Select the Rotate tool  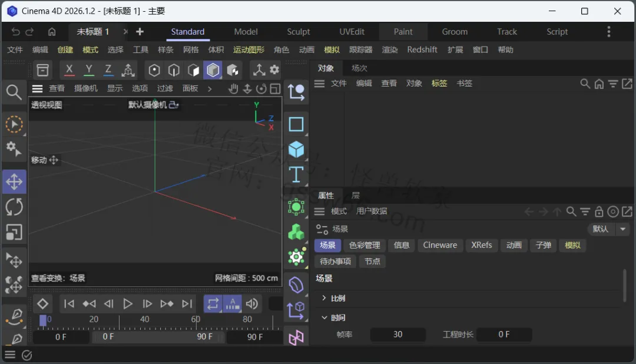click(x=14, y=207)
